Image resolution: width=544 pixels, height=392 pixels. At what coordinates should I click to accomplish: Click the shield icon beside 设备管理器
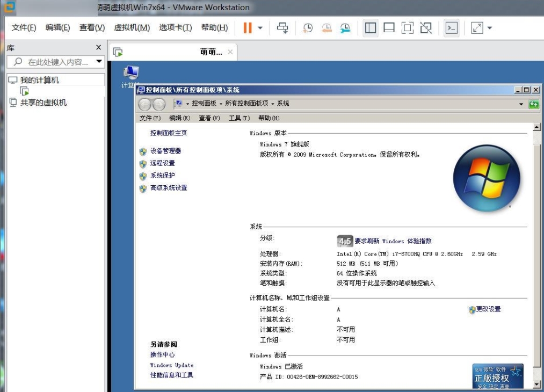143,151
